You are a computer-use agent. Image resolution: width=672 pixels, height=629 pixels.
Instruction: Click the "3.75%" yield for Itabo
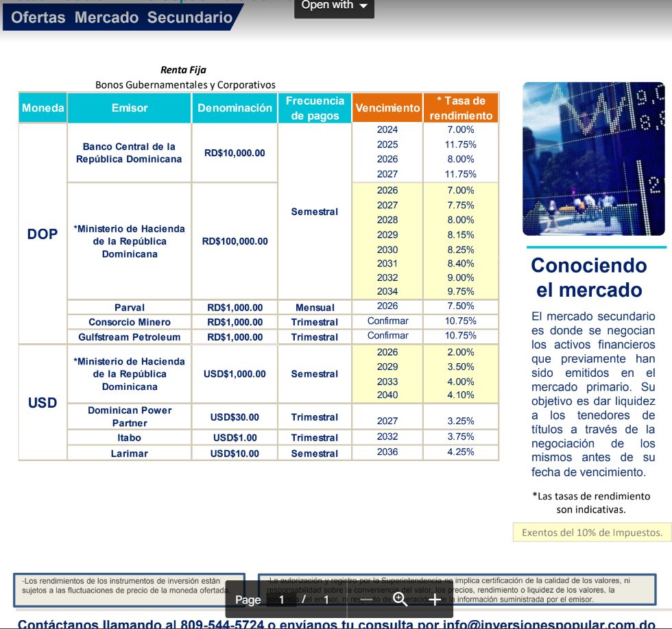461,436
